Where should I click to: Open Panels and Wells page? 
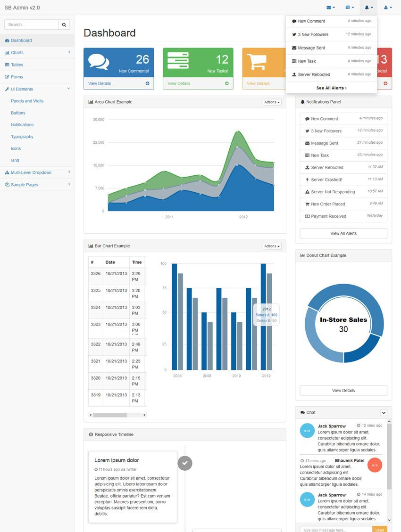point(27,101)
